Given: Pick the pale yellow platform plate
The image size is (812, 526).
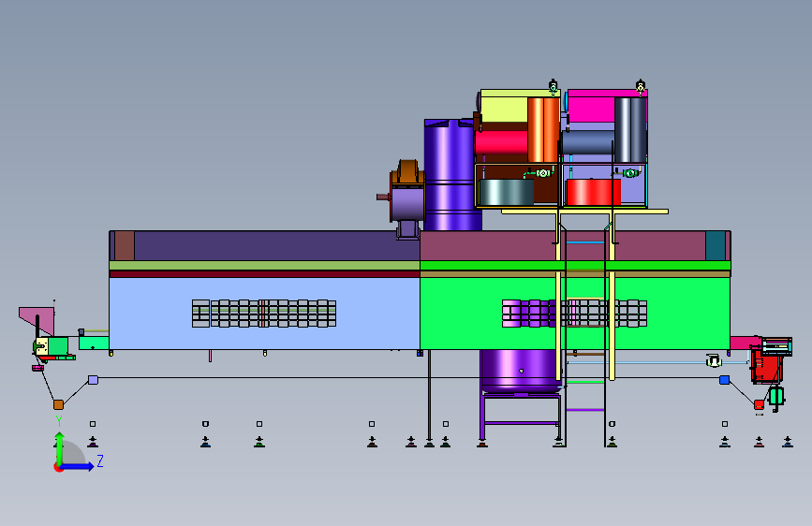Looking at the screenshot, I should [x=584, y=212].
